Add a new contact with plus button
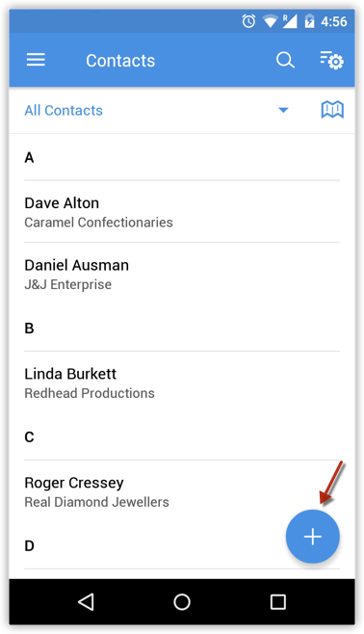364x634 pixels. [312, 537]
